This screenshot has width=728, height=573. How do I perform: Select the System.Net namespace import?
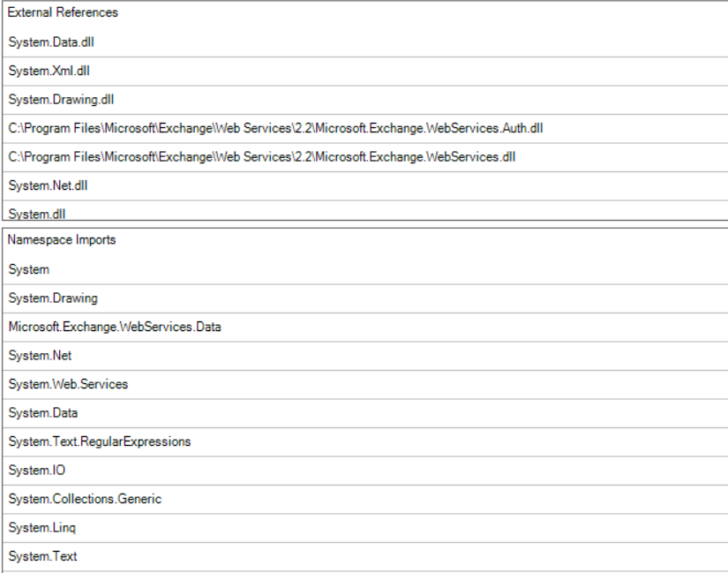pos(365,356)
